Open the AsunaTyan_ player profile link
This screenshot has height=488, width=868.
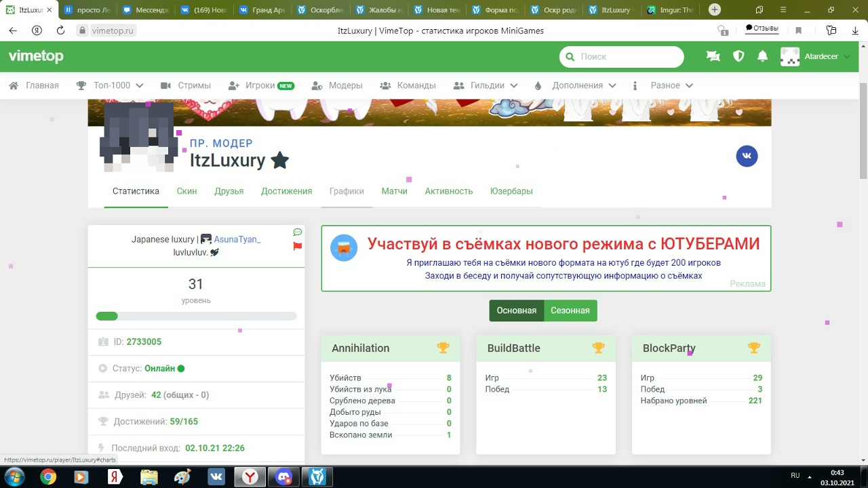237,239
